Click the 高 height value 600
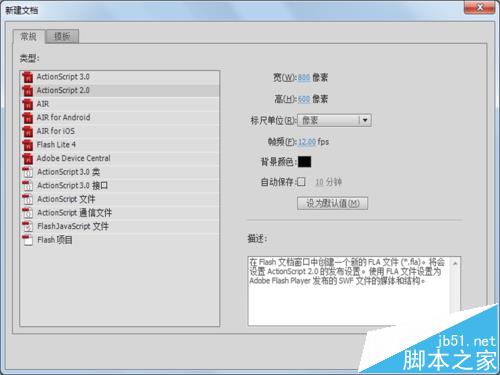 coord(304,99)
